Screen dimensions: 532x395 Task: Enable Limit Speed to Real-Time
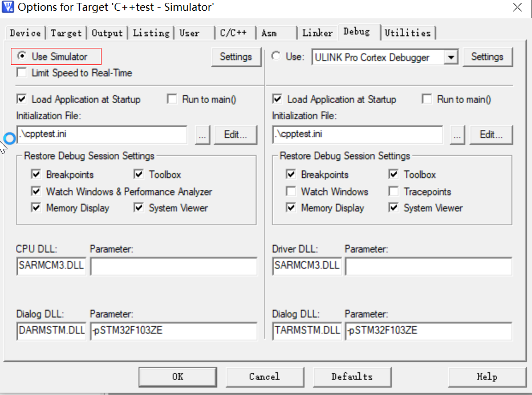tap(21, 72)
